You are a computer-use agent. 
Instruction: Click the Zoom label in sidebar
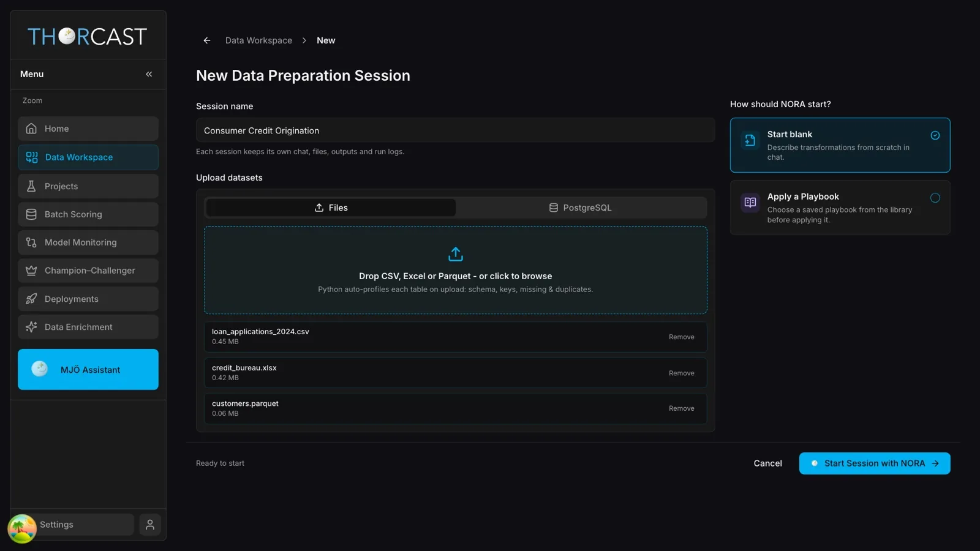[32, 101]
